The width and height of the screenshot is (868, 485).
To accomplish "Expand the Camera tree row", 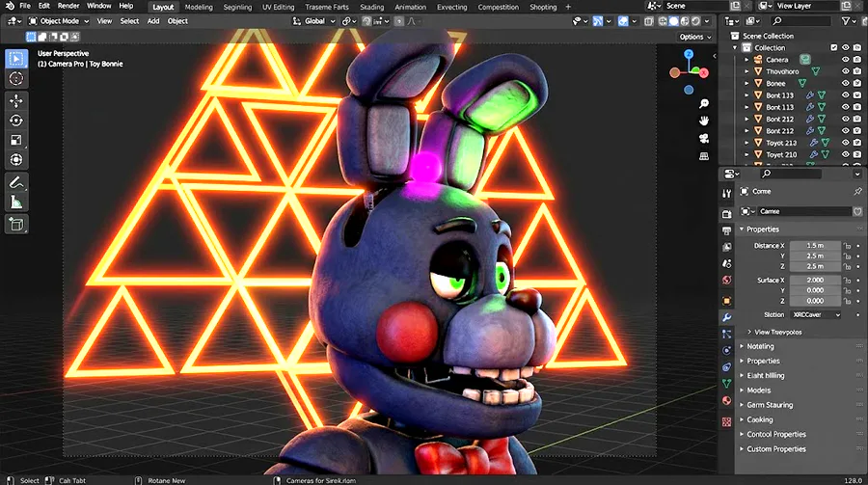I will coord(746,60).
